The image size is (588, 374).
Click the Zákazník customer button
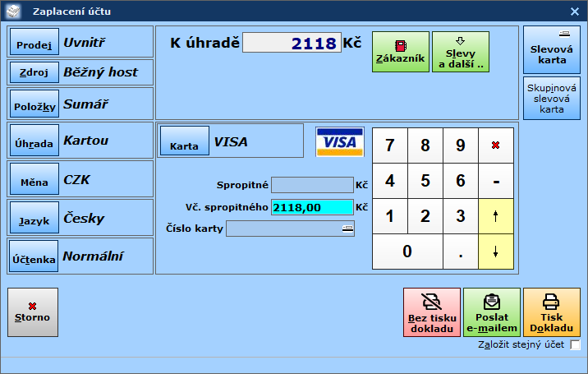point(400,52)
